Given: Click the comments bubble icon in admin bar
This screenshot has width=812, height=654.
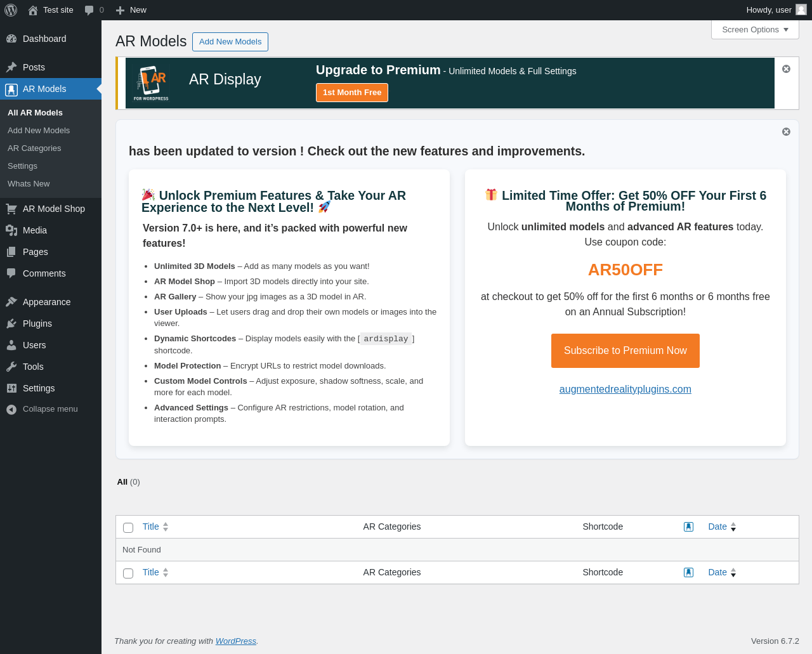Looking at the screenshot, I should point(89,10).
